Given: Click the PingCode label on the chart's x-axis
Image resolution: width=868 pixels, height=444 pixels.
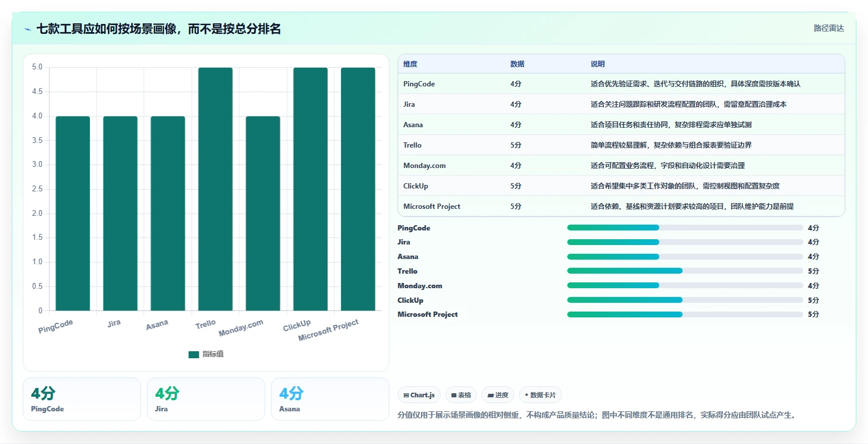Looking at the screenshot, I should [x=56, y=326].
